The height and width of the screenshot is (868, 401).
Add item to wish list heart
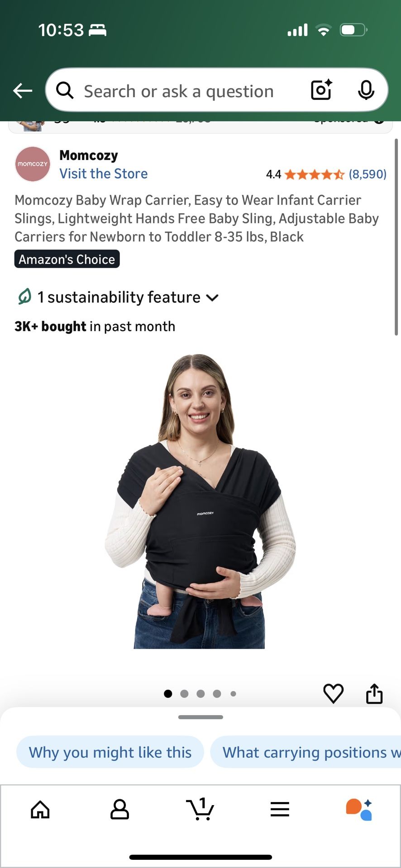[333, 693]
